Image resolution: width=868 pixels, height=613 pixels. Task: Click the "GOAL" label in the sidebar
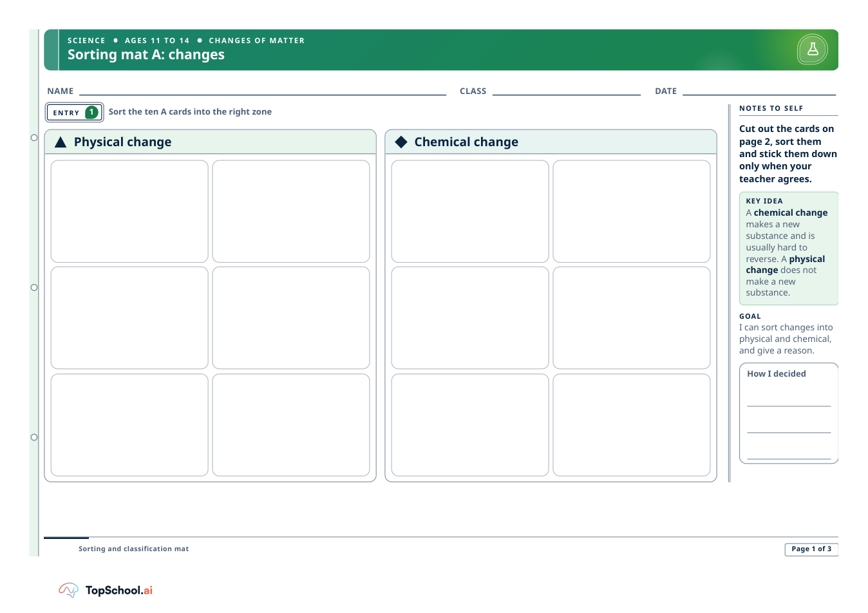pos(750,316)
